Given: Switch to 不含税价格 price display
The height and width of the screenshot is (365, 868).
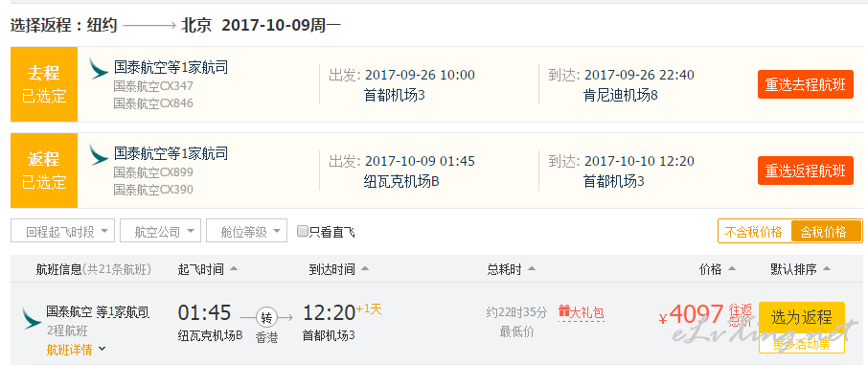Looking at the screenshot, I should tap(754, 232).
